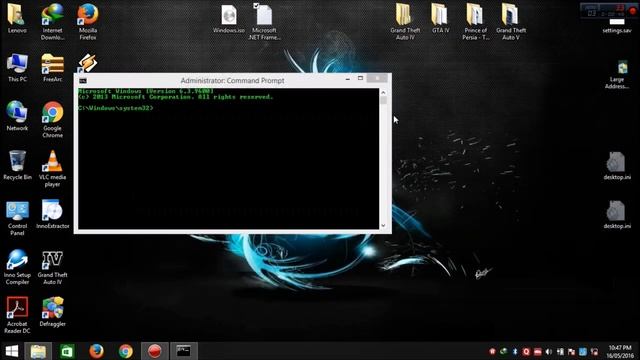This screenshot has width=640, height=360.
Task: Open Acrobat Reader DC shortcut
Action: [17, 315]
